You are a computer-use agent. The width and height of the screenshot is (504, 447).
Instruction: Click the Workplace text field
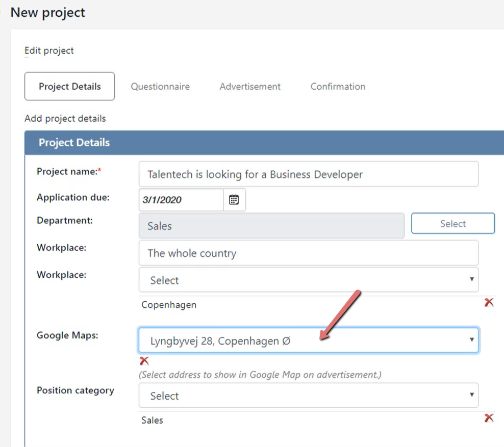309,253
